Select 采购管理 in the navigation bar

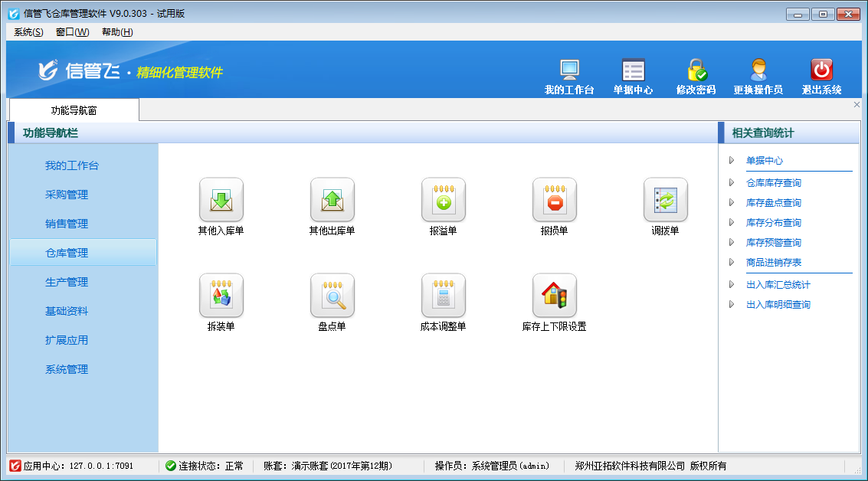(67, 195)
